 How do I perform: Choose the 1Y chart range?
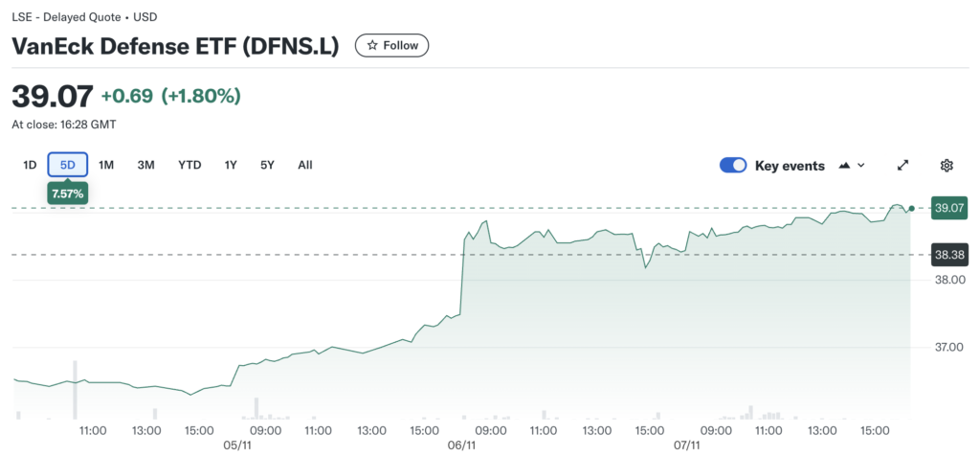tap(231, 165)
